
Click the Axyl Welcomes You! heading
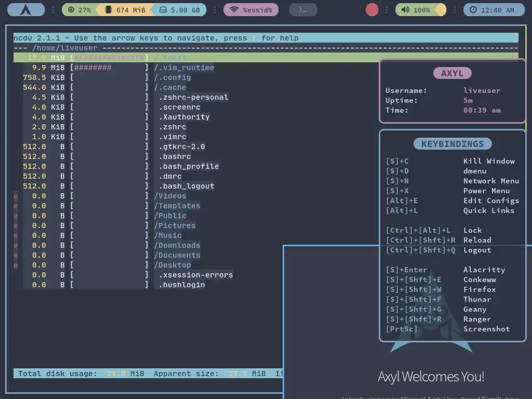point(431,377)
